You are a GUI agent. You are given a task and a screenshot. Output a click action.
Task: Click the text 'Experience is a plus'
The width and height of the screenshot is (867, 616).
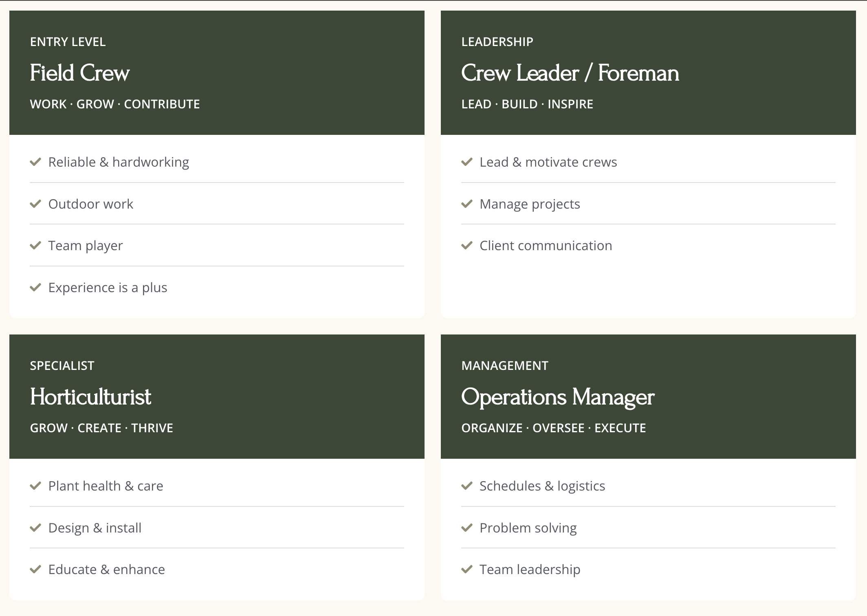(108, 288)
